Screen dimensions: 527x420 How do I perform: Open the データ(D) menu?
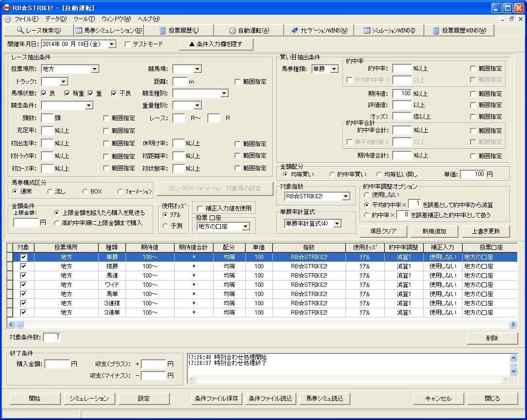pyautogui.click(x=56, y=19)
